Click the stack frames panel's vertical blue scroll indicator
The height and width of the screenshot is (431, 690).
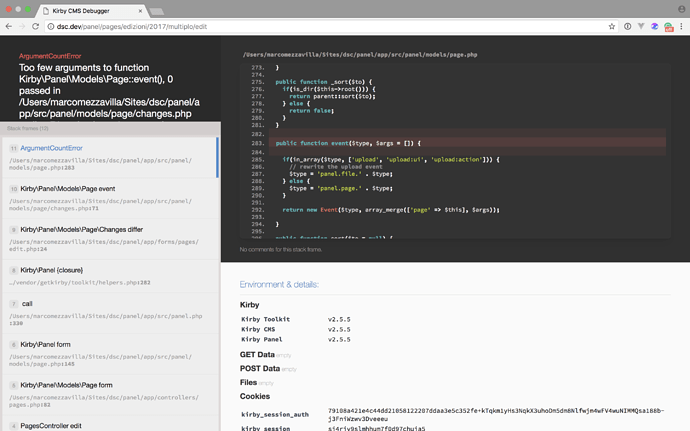click(217, 157)
